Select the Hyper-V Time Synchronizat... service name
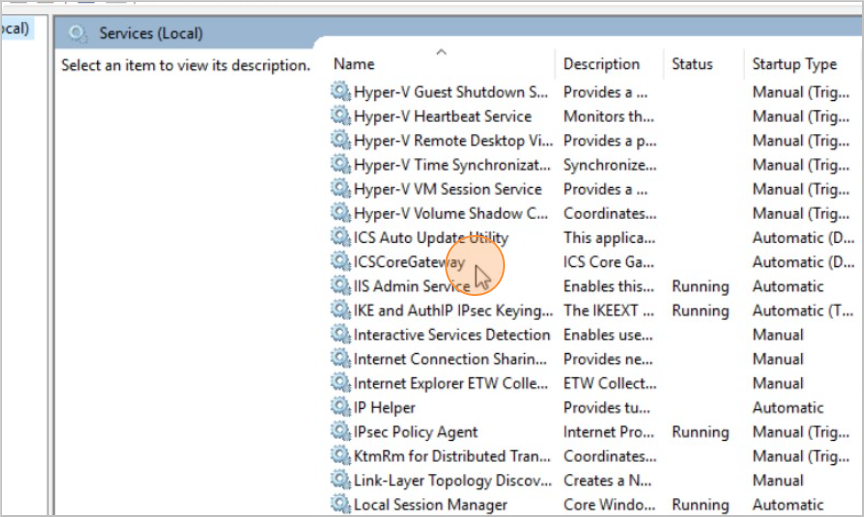The image size is (864, 517). [452, 165]
